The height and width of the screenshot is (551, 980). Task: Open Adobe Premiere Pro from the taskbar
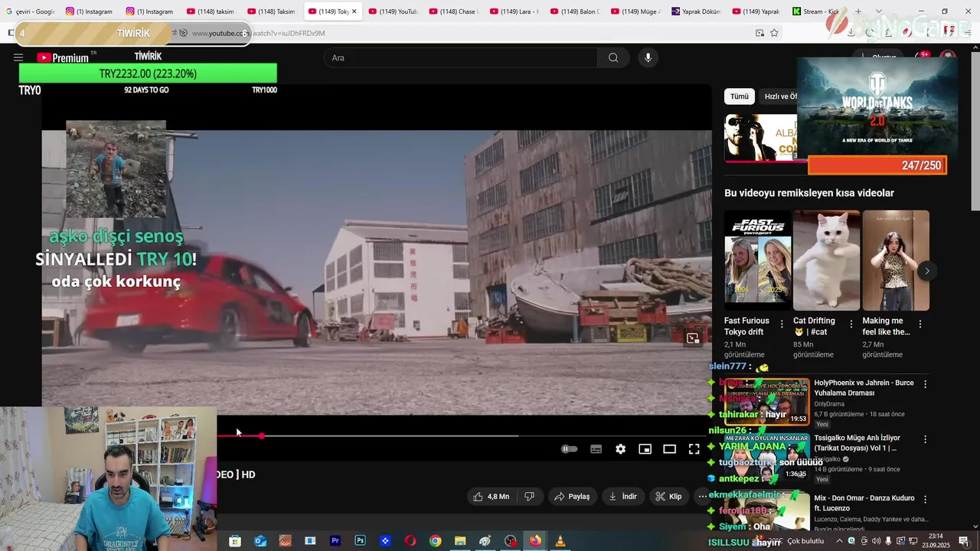(x=335, y=541)
